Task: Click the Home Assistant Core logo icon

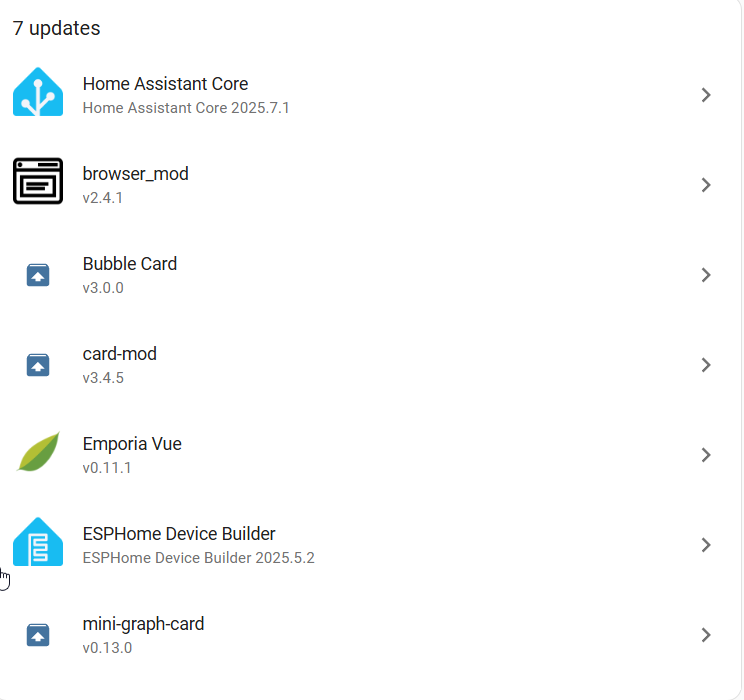Action: (x=38, y=92)
